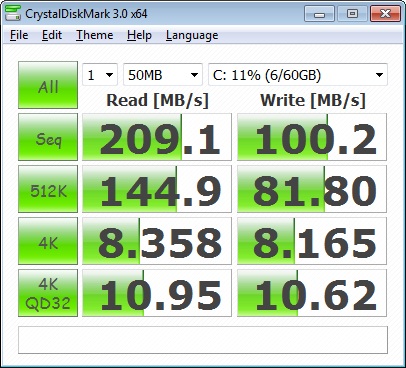Maximize the CrystalDiskMark window
Screen dimensions: 406x368
[x=352, y=14]
